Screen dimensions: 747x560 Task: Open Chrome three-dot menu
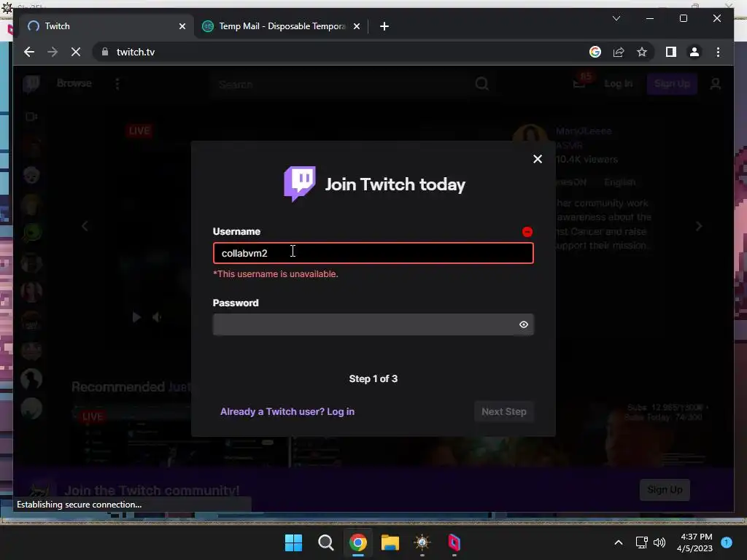tap(718, 52)
